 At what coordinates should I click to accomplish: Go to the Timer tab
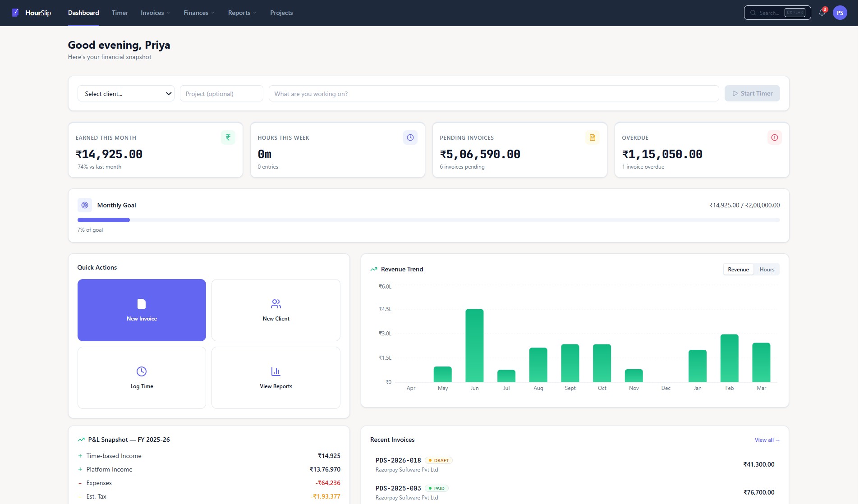(x=120, y=13)
